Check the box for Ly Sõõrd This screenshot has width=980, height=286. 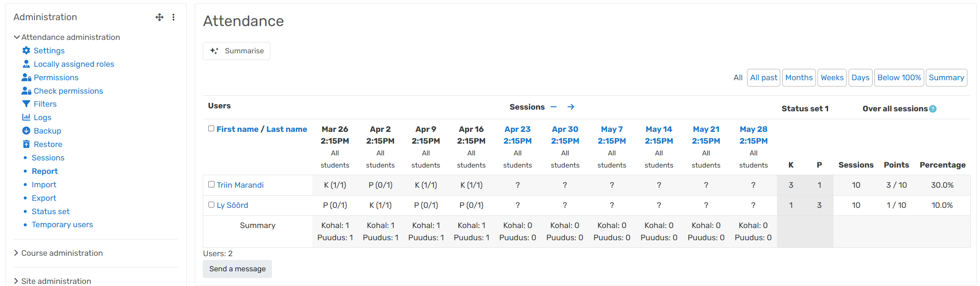[x=212, y=205]
